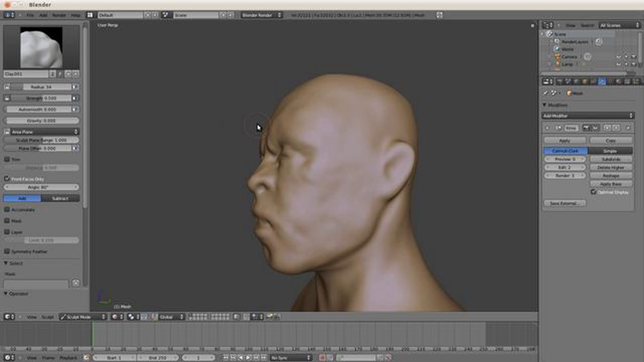Click the auto keyframe record button
The image size is (644, 362).
(x=322, y=357)
